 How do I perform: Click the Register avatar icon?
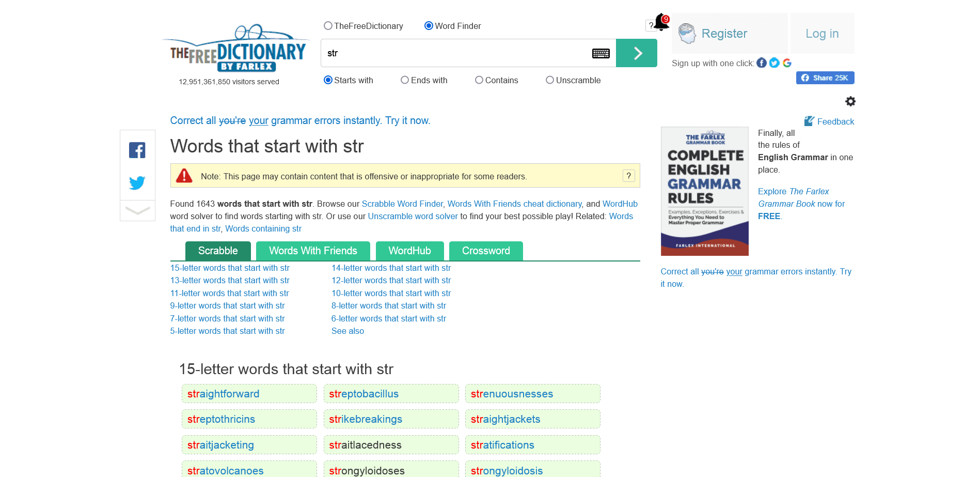687,34
